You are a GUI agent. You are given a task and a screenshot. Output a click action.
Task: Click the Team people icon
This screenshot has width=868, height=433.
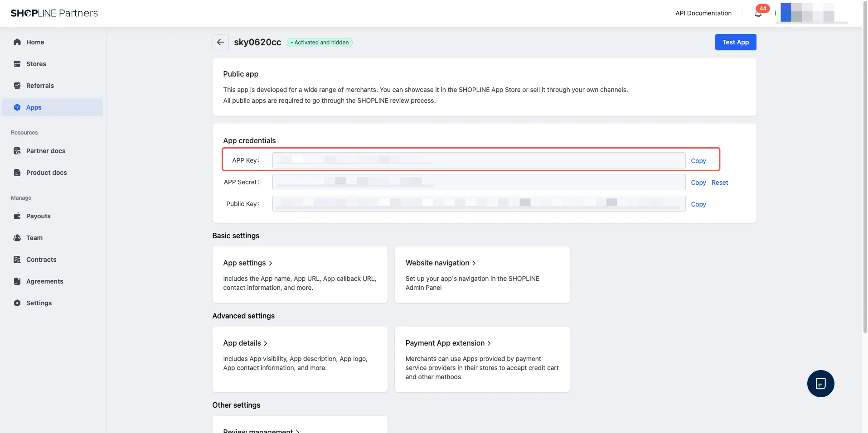(x=17, y=238)
